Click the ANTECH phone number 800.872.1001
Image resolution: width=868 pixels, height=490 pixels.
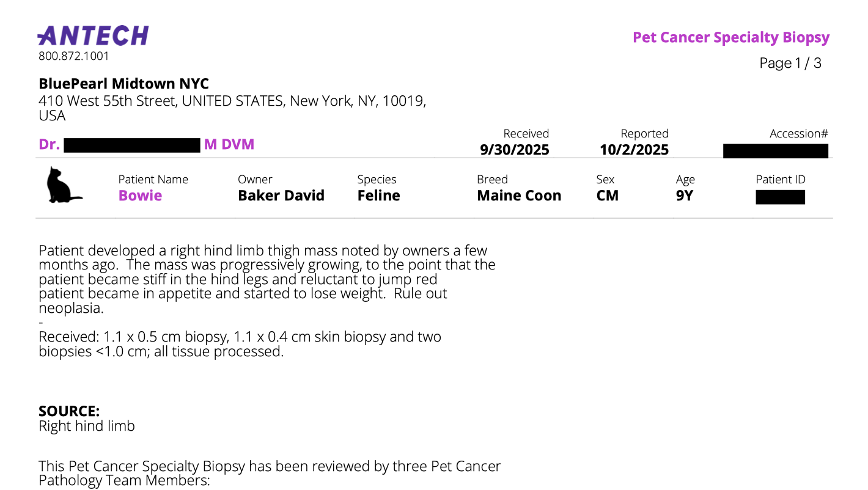point(73,56)
